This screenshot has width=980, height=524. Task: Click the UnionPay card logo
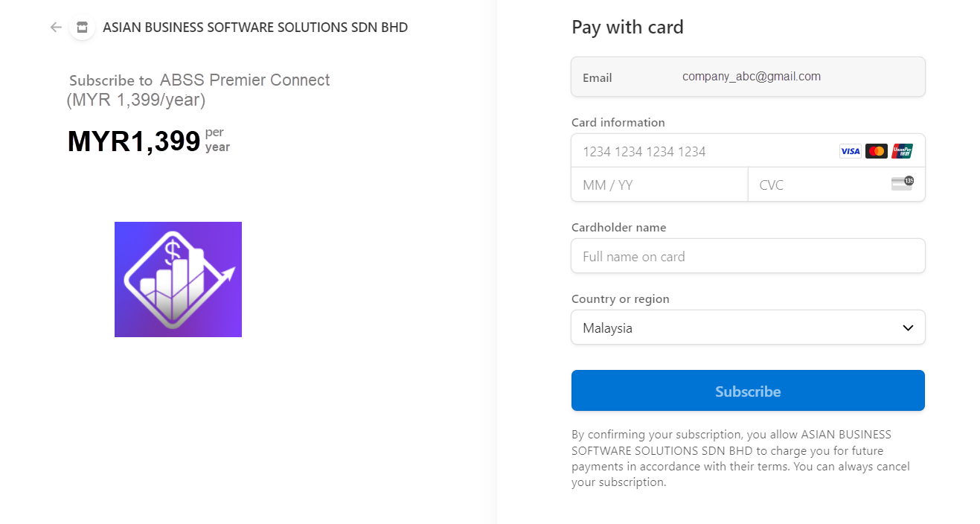pos(902,151)
